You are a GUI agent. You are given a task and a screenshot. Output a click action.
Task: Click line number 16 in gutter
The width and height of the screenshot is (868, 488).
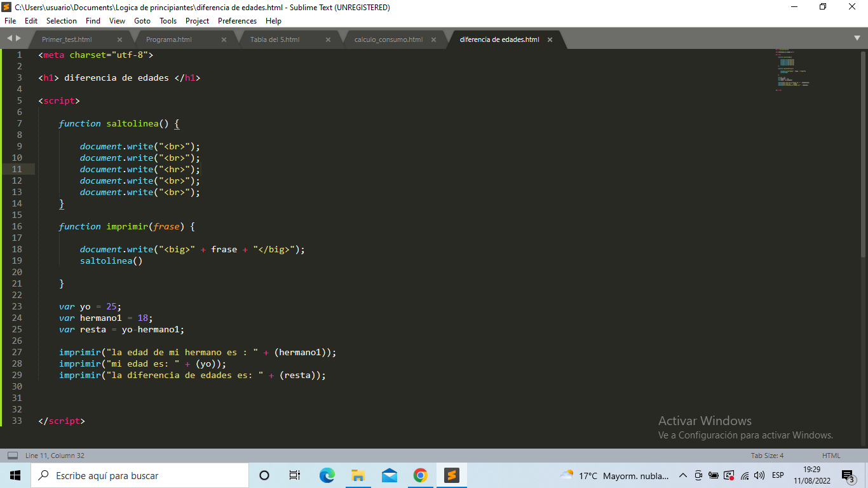17,226
